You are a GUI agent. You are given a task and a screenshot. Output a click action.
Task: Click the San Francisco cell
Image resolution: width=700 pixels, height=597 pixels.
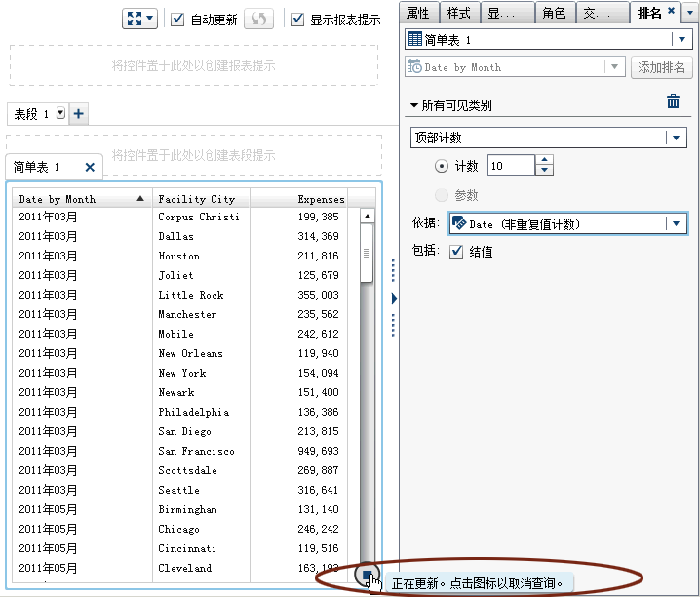[196, 451]
